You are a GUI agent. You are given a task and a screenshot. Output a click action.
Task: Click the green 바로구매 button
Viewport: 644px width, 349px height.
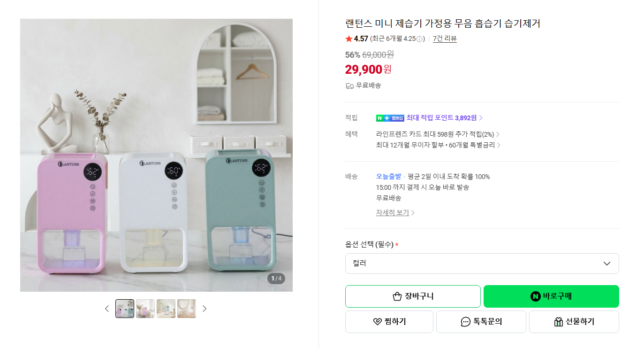(551, 296)
